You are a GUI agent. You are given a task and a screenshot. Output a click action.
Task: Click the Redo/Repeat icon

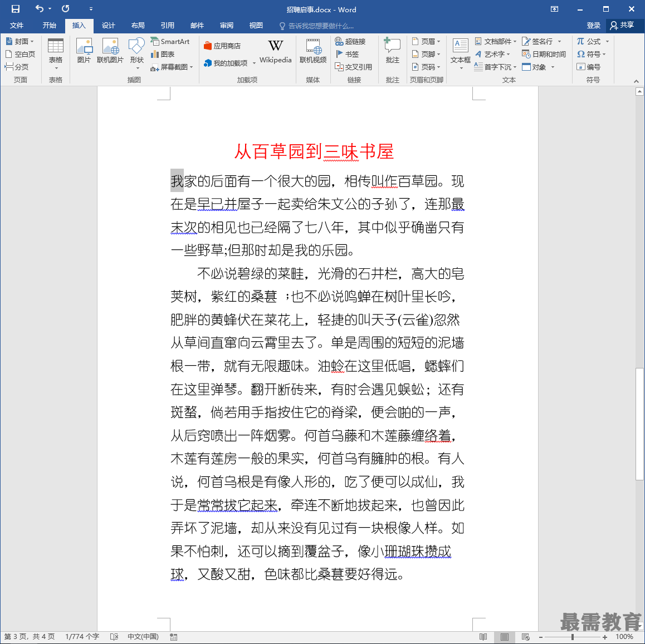65,9
